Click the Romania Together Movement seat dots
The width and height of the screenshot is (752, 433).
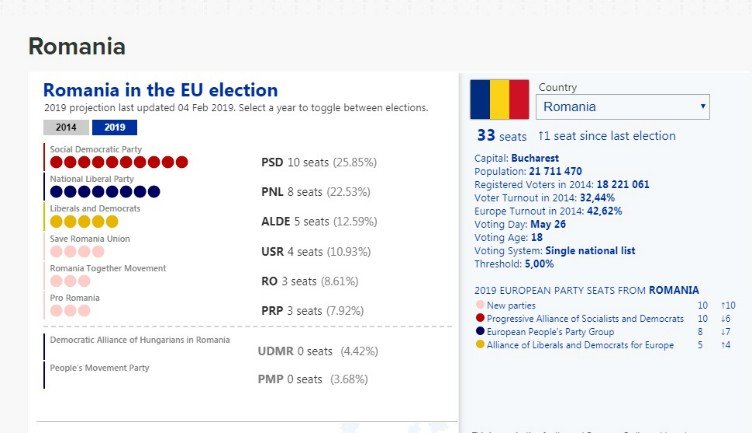[x=70, y=281]
